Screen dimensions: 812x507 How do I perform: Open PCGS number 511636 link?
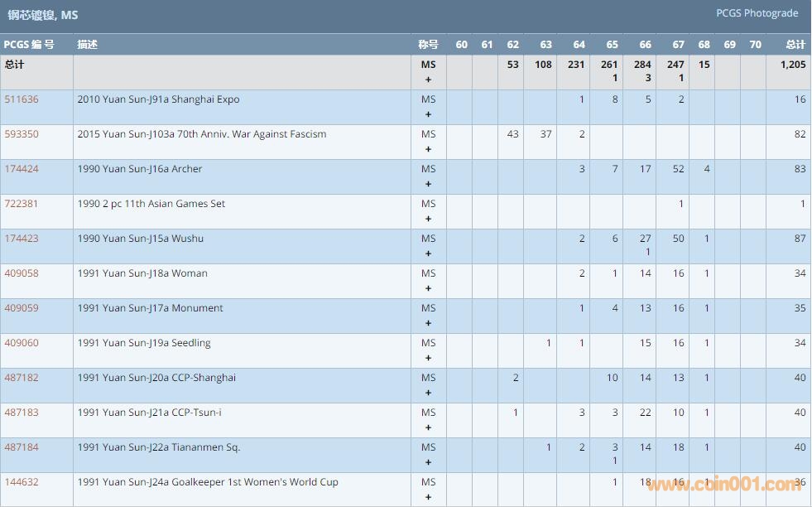[x=22, y=99]
